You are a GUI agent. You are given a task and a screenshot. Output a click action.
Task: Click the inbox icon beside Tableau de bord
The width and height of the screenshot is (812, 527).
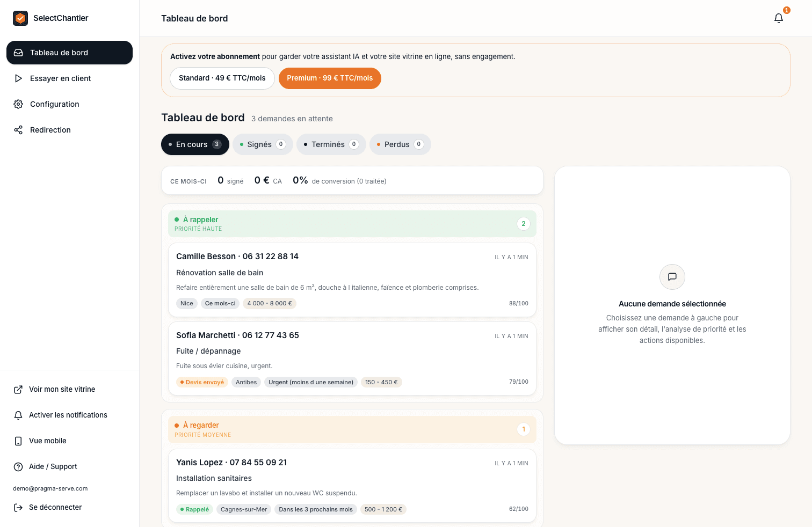pos(18,53)
